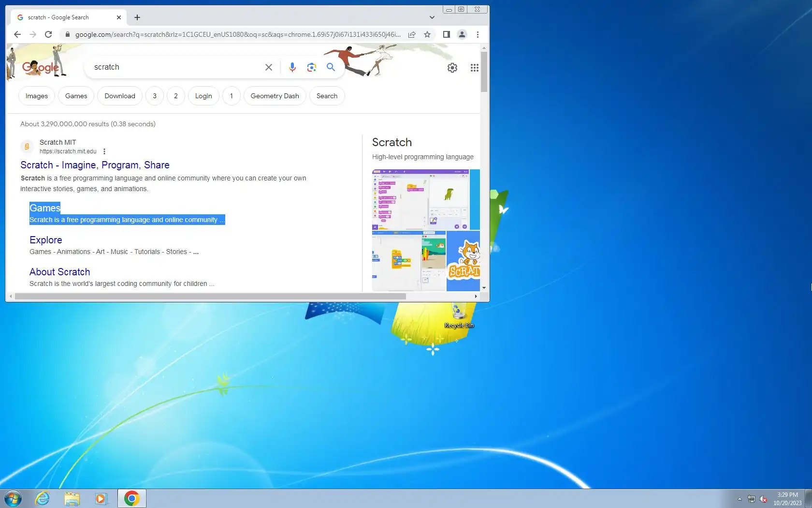
Task: Open the Google apps grid
Action: click(475, 68)
